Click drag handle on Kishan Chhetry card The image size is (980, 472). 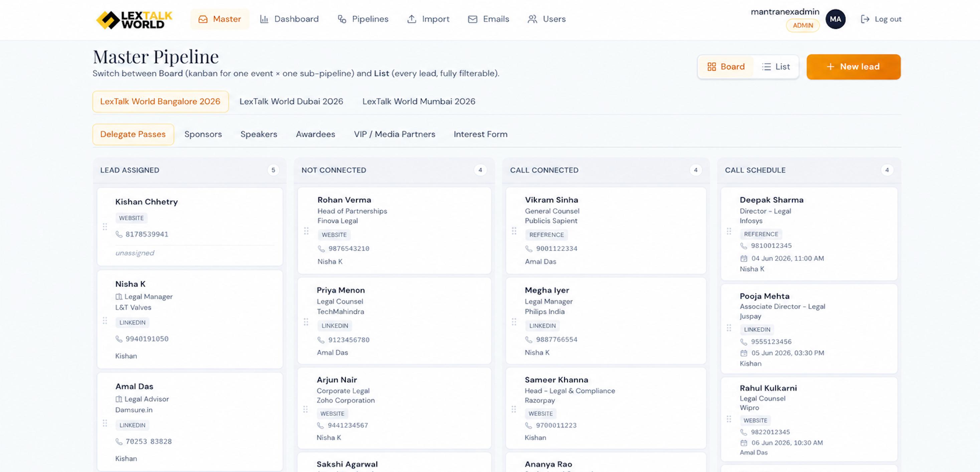point(105,227)
